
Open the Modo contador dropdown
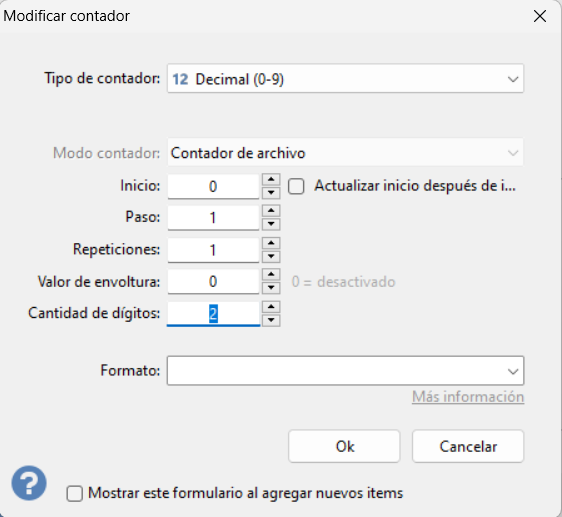[x=345, y=153]
